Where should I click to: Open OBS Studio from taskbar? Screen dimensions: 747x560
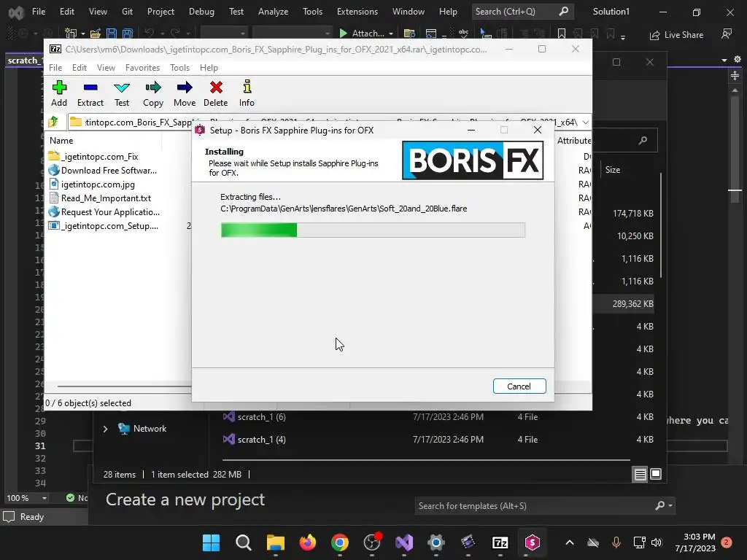[372, 542]
